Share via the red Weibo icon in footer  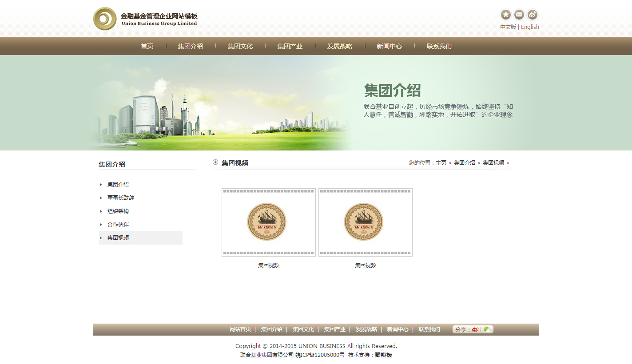tap(475, 329)
